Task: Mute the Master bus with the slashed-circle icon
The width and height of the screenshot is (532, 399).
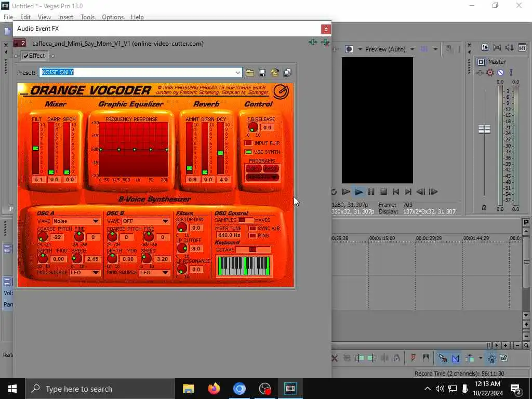Action: click(500, 73)
